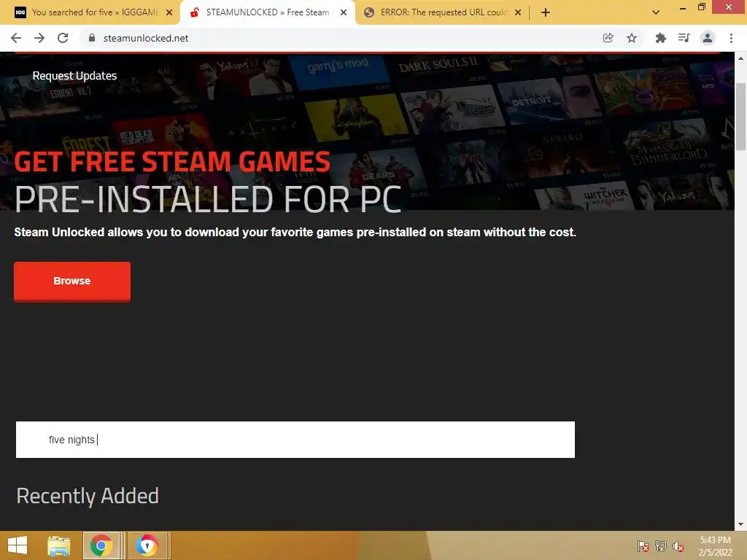Restore down the Chrome window
747x560 pixels.
pos(701,7)
